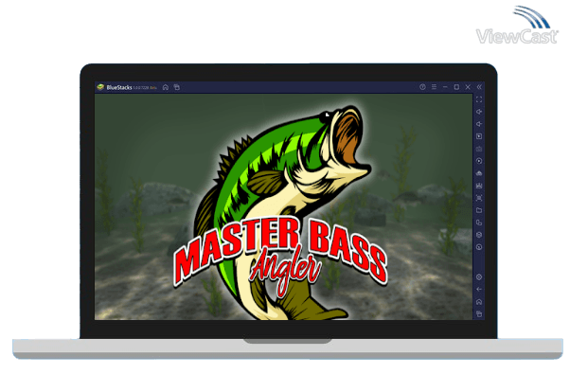Open the help question mark icon
This screenshot has width=570, height=392.
click(422, 87)
